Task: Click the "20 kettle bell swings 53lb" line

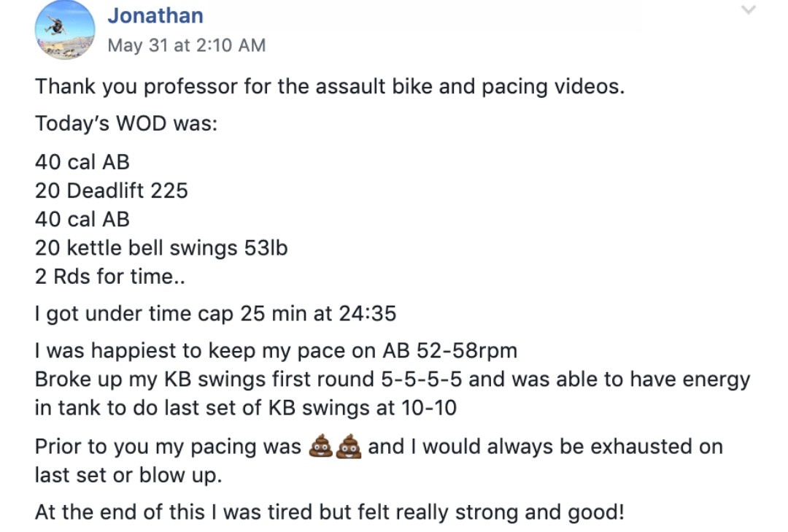Action: coord(161,248)
